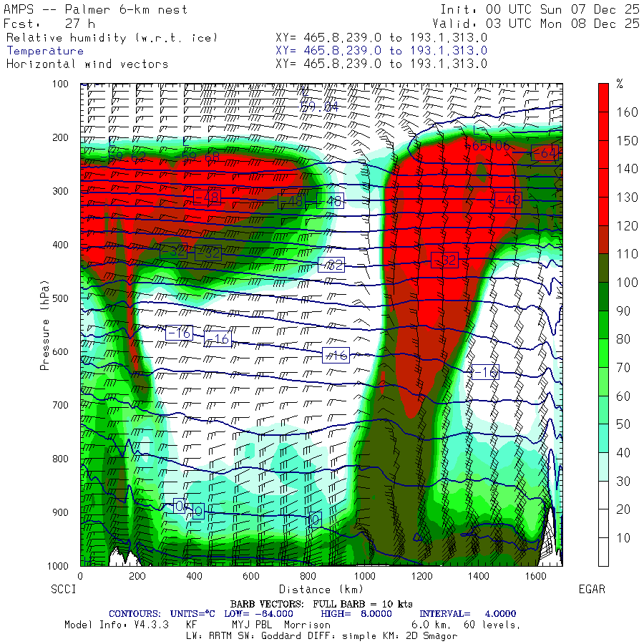
Task: Click the 1200 tick on the distance axis
Action: click(x=421, y=576)
